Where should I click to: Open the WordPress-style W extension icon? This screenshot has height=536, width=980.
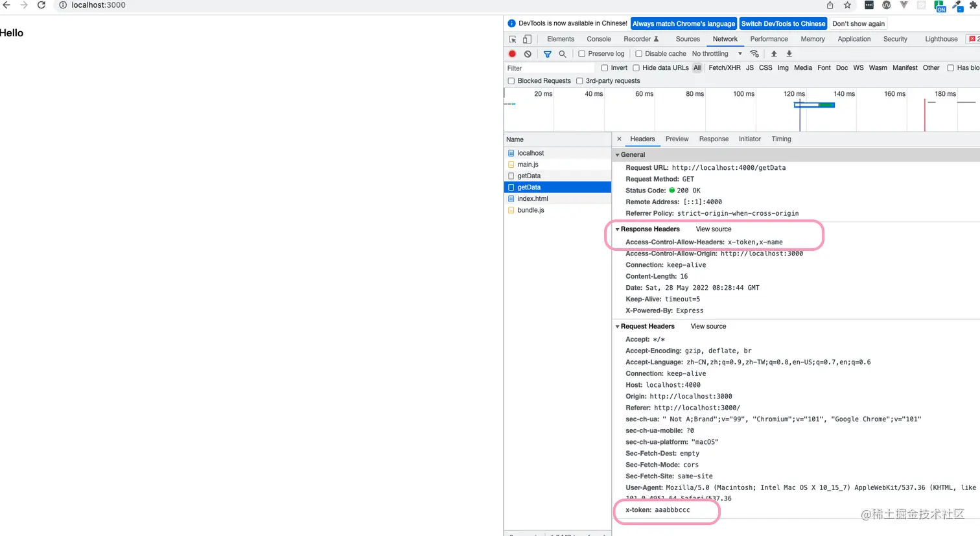(887, 5)
